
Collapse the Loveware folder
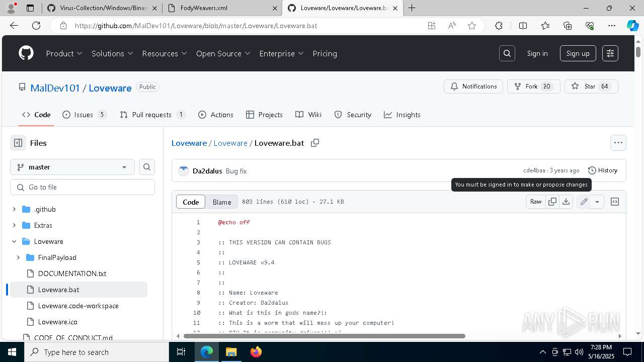coord(14,241)
